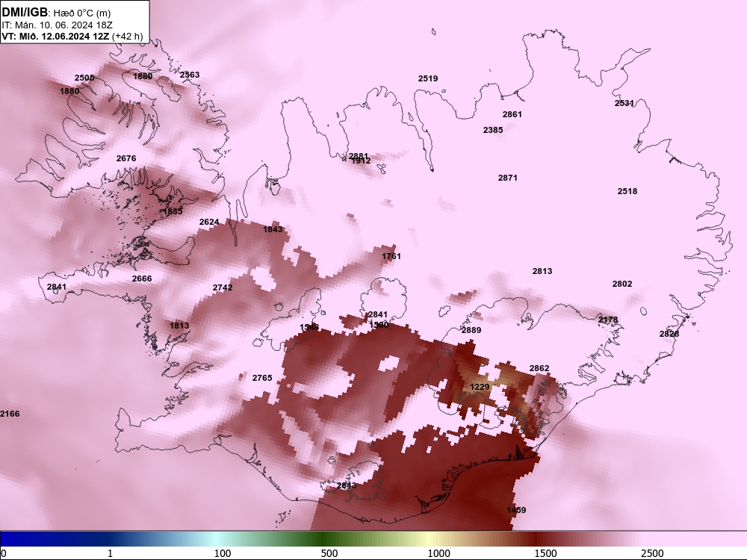Viewport: 747px width, 560px height.
Task: Click the DMI/IGB title in the header
Action: click(x=25, y=13)
